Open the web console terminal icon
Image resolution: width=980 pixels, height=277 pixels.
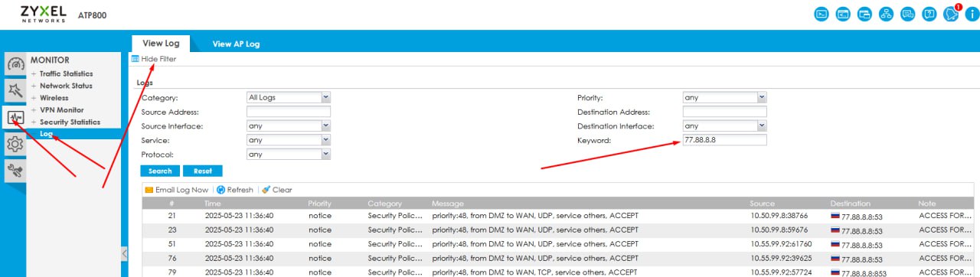[x=822, y=14]
